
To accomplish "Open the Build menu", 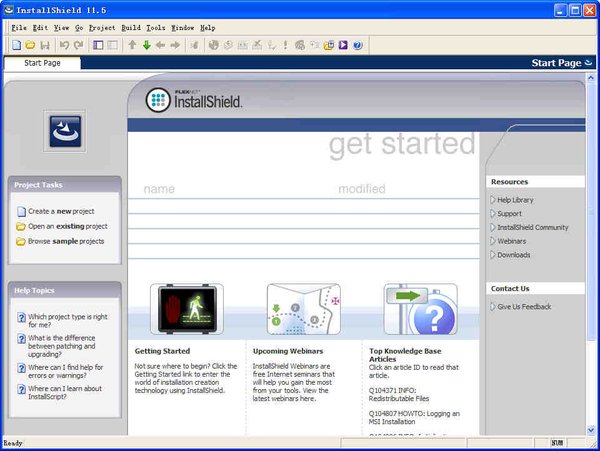I will (131, 28).
